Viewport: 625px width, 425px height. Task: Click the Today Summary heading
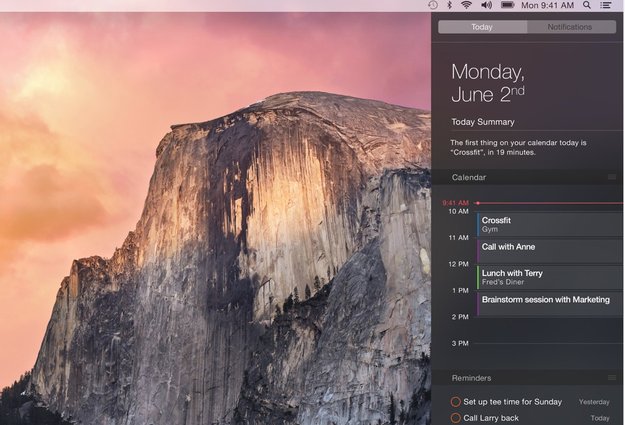pyautogui.click(x=483, y=122)
